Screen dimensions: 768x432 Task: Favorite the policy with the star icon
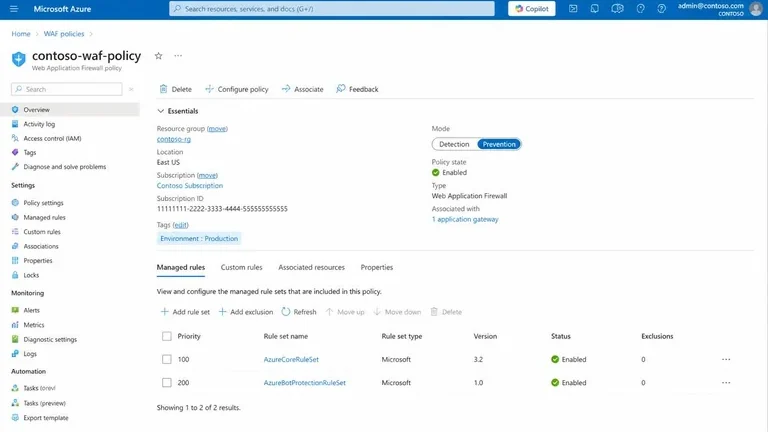click(158, 56)
